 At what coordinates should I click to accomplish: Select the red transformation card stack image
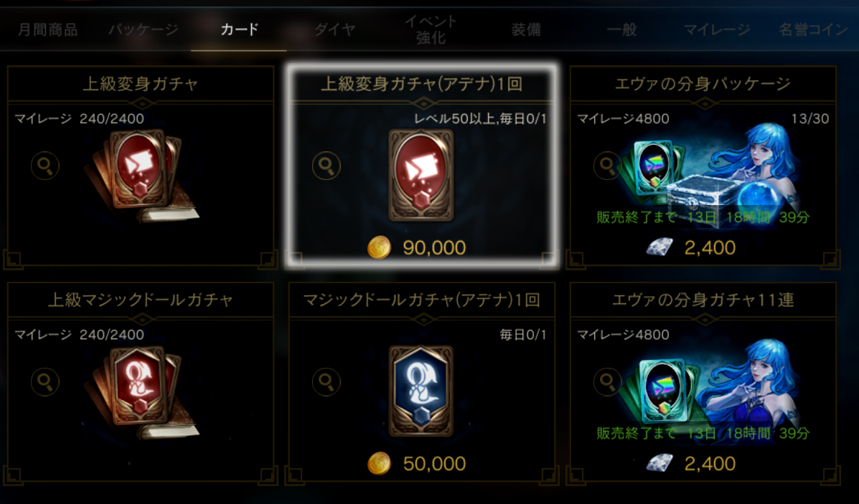tap(141, 175)
